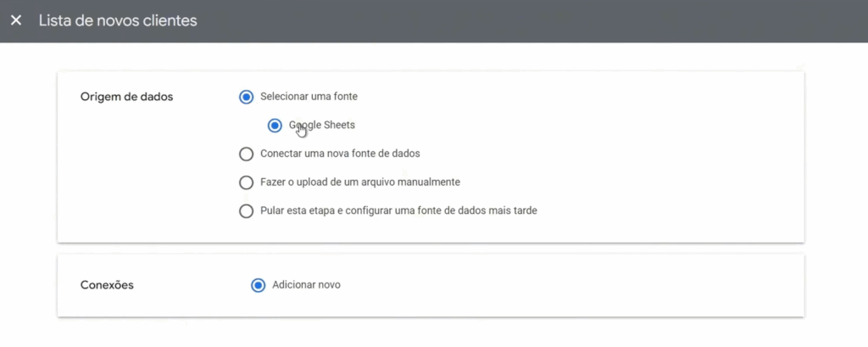Select the 'Selecionar uma fonte' radio button
The width and height of the screenshot is (868, 347).
click(247, 97)
